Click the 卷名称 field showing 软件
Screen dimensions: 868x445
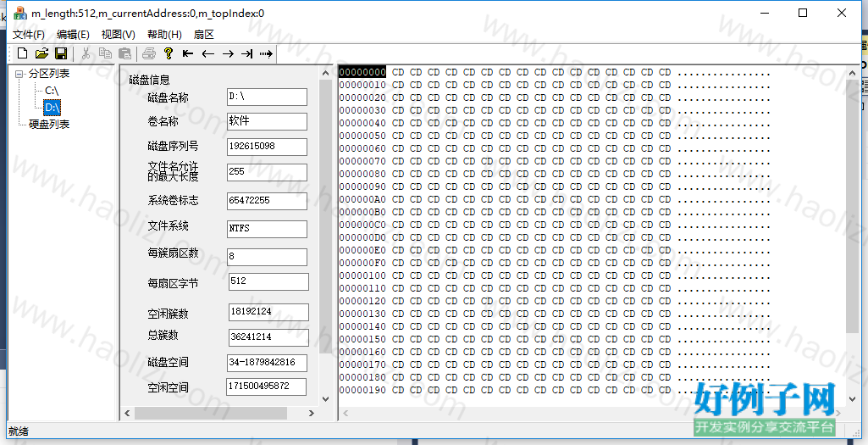coord(267,121)
